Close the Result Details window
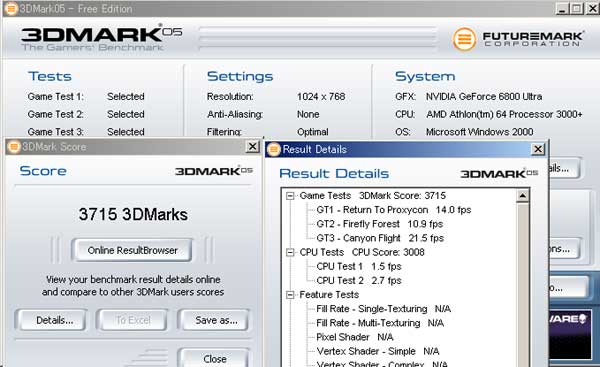The image size is (600, 367). click(538, 149)
